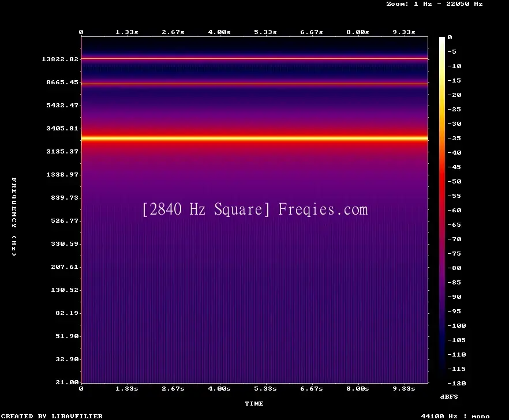The height and width of the screenshot is (420, 509).
Task: Click the 8.00s label on the lower time axis
Action: point(357,388)
